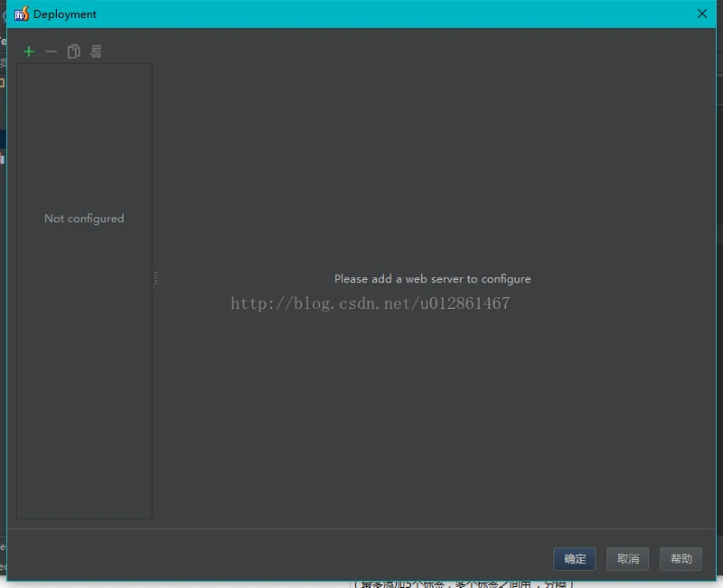Click 'Please add a web server to configure' text
Viewport: 723px width, 588px height.
(x=433, y=279)
